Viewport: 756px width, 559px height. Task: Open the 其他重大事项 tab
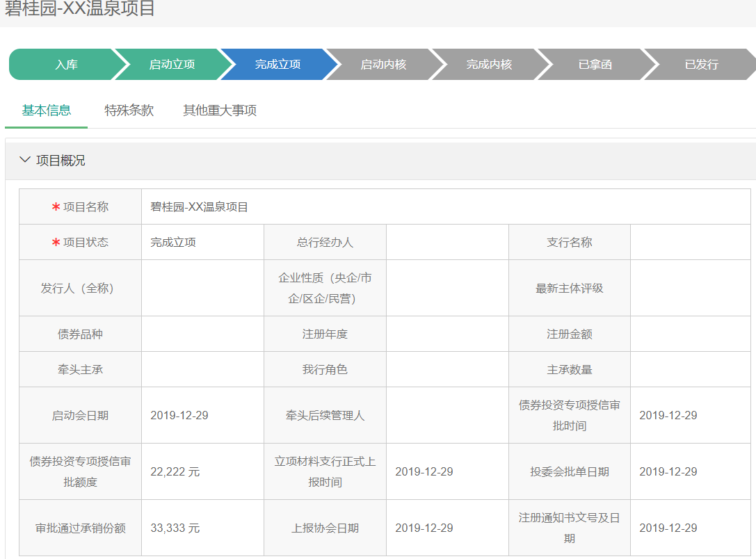click(219, 111)
